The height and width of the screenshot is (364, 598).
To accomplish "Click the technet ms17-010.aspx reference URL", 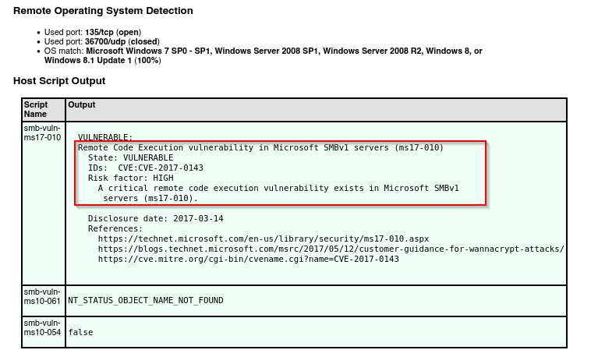I will tap(264, 239).
